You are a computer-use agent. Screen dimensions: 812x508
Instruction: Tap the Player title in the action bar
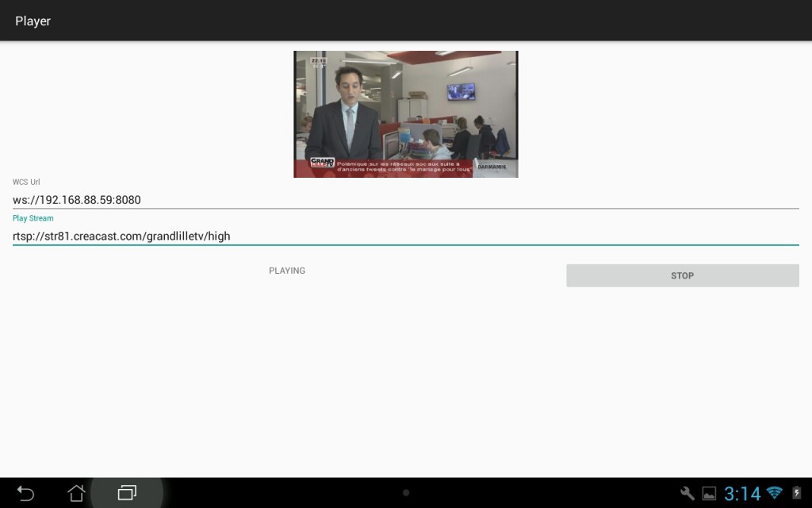[33, 21]
